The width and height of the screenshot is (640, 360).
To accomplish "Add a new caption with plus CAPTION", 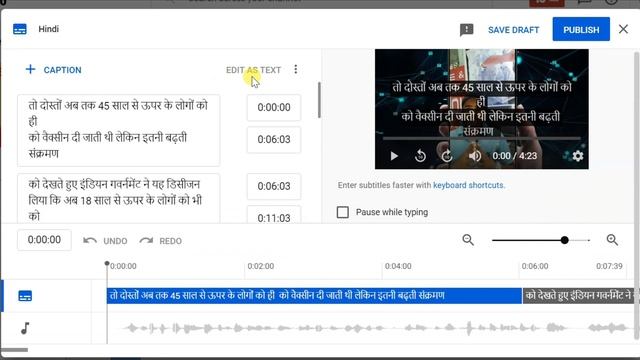I will tap(53, 70).
